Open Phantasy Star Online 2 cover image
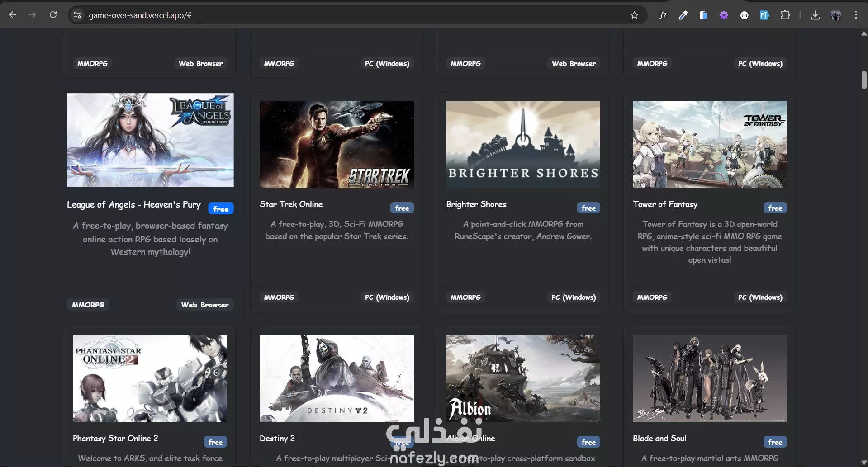Screen dimensions: 868x467 pyautogui.click(x=150, y=379)
